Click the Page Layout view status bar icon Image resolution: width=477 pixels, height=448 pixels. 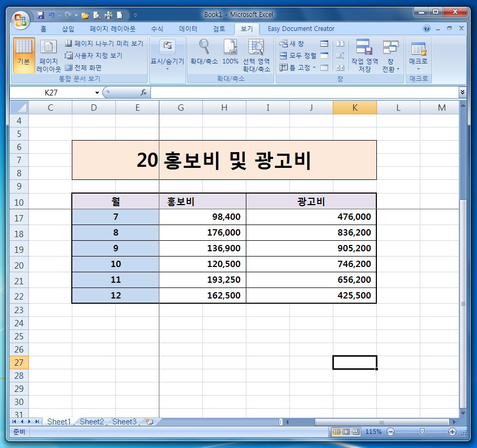346,432
